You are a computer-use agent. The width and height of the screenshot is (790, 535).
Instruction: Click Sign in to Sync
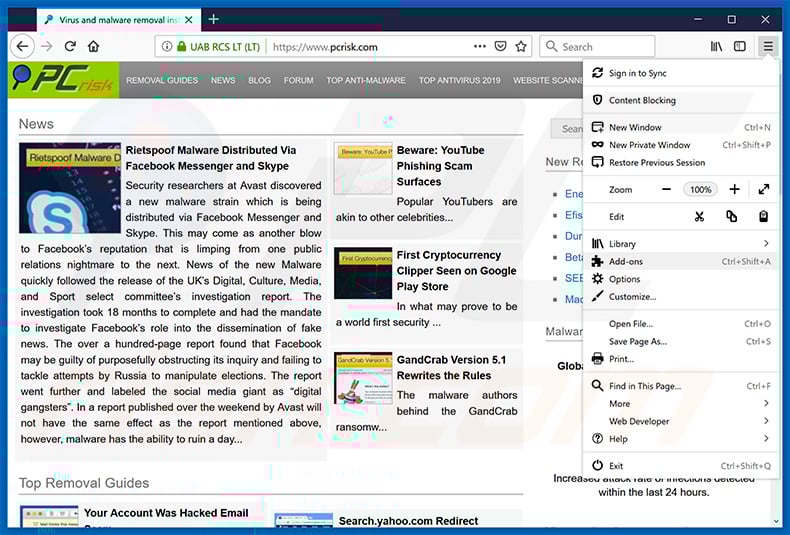(681, 73)
